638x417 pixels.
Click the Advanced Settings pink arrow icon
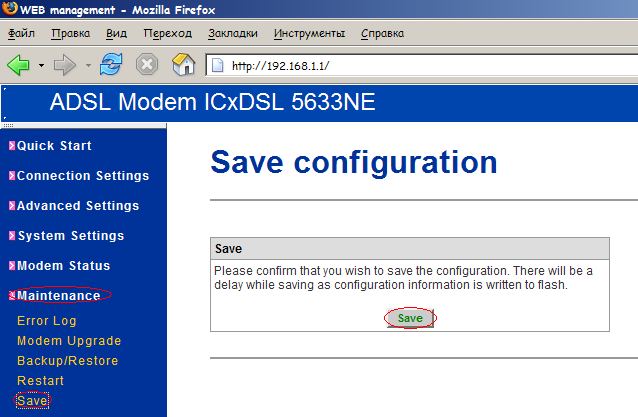[x=12, y=206]
